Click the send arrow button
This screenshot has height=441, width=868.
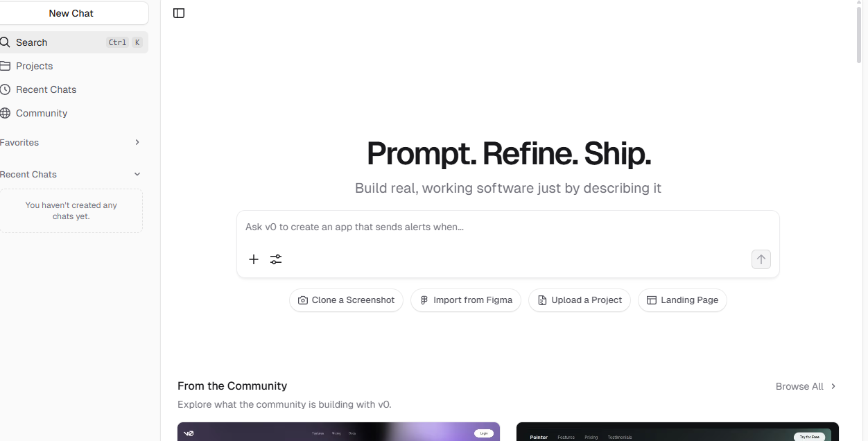pyautogui.click(x=761, y=259)
